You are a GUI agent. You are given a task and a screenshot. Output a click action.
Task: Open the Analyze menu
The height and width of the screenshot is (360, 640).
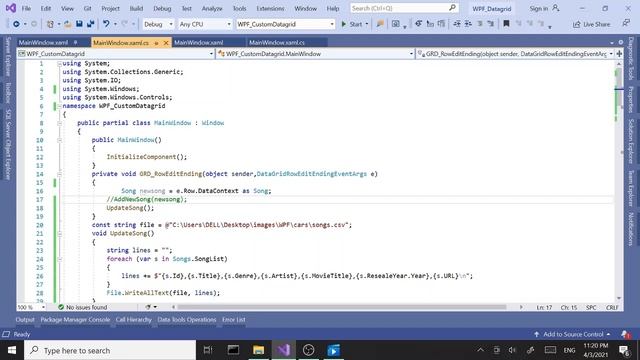212,8
